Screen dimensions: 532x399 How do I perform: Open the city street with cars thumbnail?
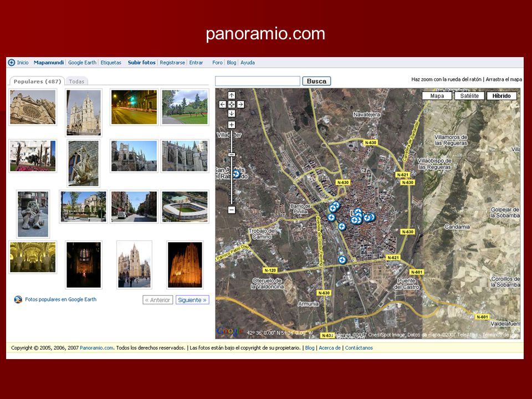click(x=134, y=207)
